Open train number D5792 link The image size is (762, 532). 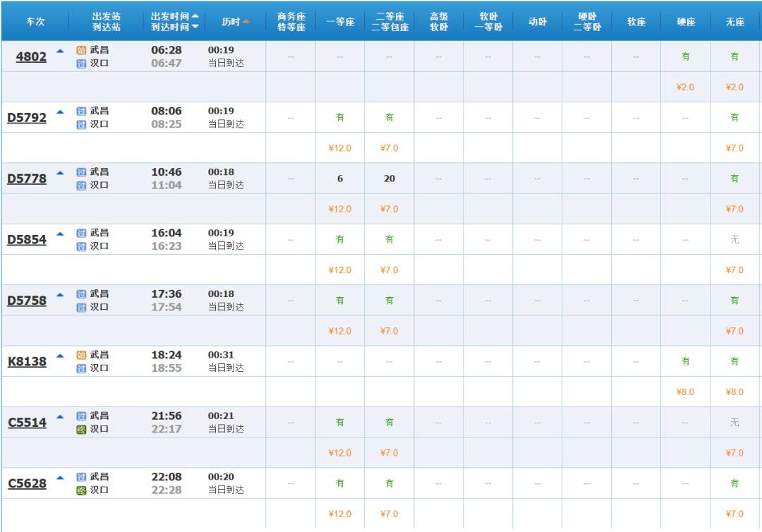coord(27,118)
